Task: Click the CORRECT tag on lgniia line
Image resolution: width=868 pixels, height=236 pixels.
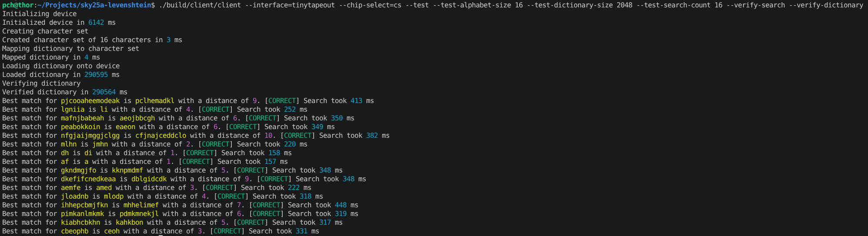Action: coord(216,110)
